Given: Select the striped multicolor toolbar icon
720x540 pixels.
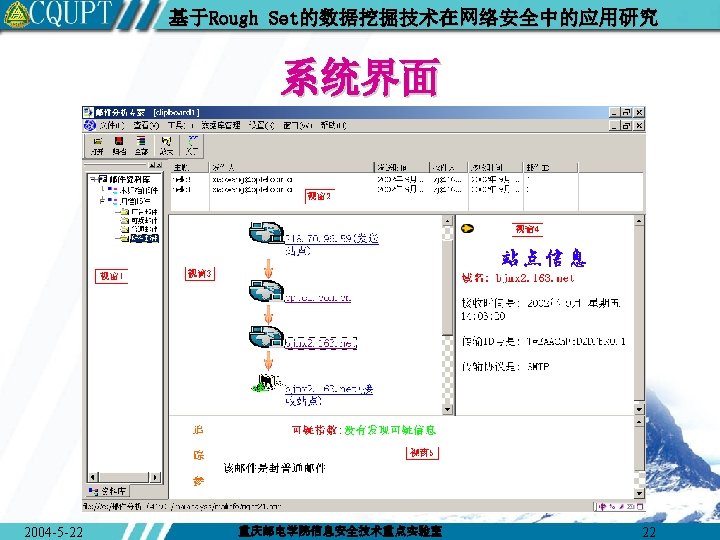Looking at the screenshot, I should pyautogui.click(x=141, y=146).
